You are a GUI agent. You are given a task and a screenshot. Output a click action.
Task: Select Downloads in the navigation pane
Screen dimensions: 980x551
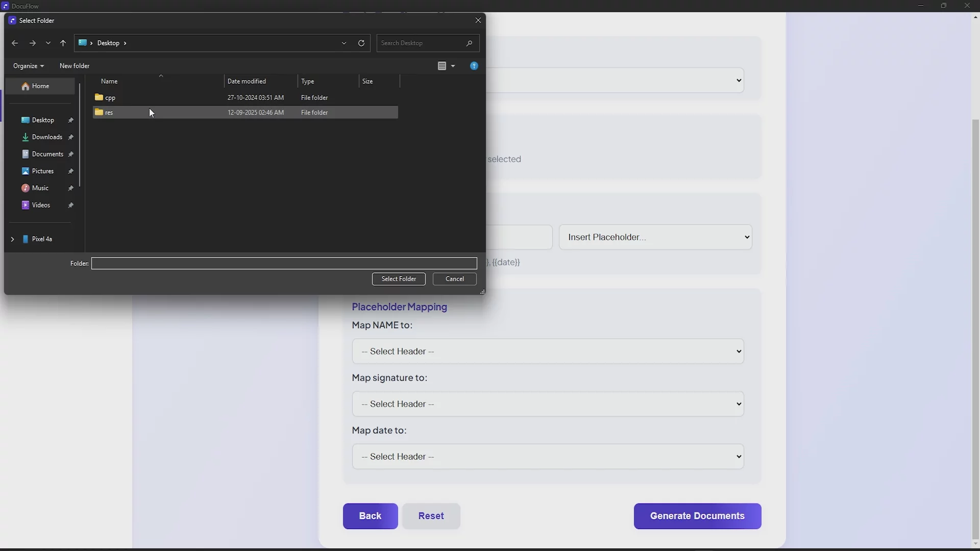[x=47, y=137]
